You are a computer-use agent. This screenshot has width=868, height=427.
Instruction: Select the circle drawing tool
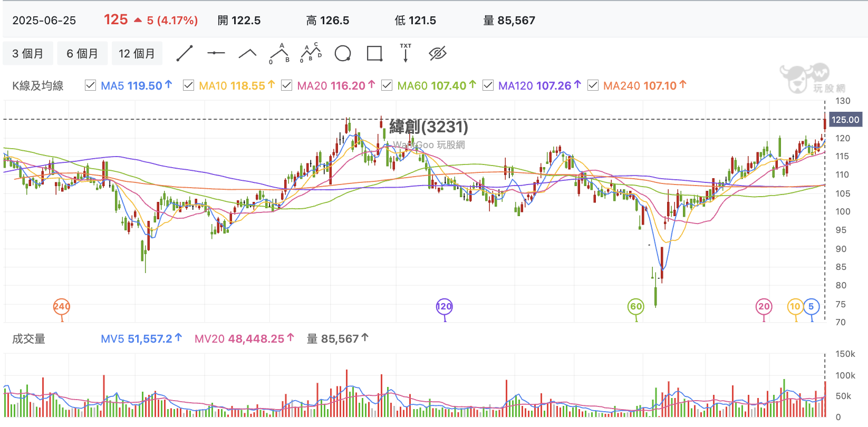click(343, 53)
